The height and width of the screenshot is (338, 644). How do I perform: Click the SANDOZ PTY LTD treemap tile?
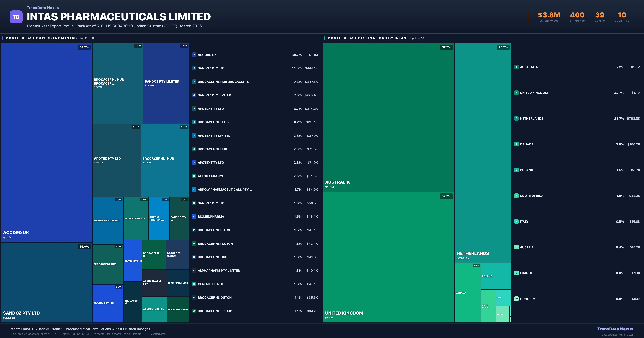tap(46, 282)
